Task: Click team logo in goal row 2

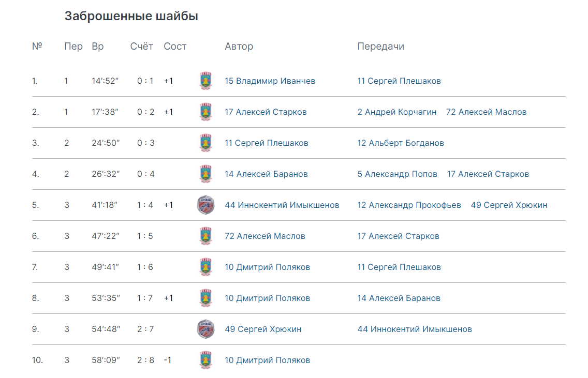Action: click(x=205, y=112)
